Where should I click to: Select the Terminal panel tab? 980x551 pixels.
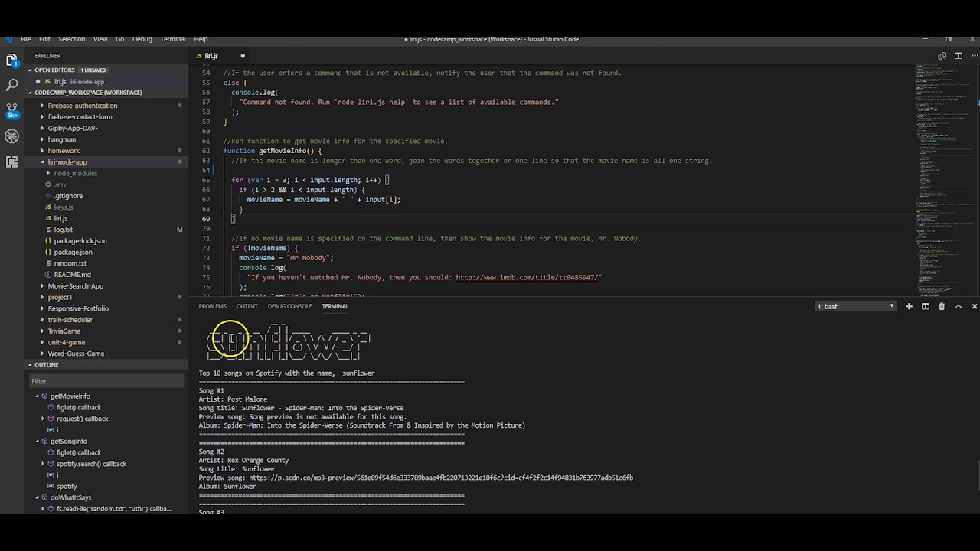(335, 306)
